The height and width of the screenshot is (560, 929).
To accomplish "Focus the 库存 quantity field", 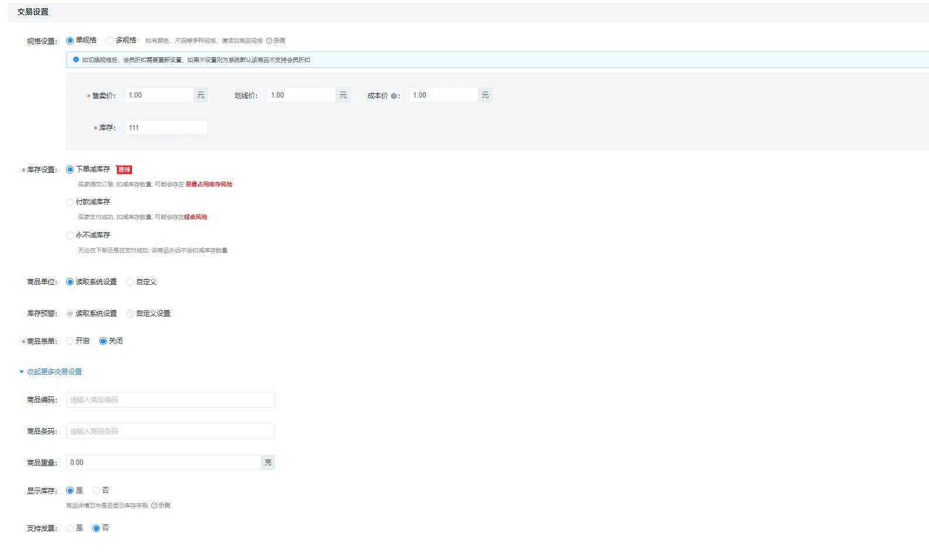I will [166, 128].
